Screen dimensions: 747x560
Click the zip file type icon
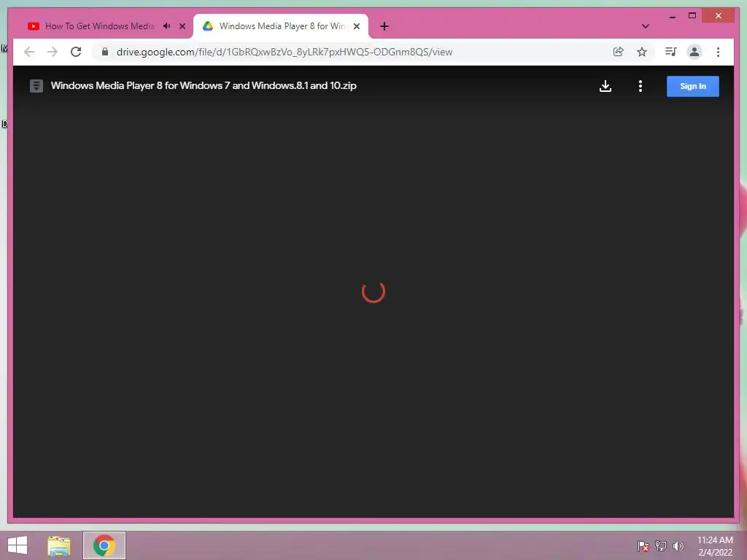coord(36,86)
